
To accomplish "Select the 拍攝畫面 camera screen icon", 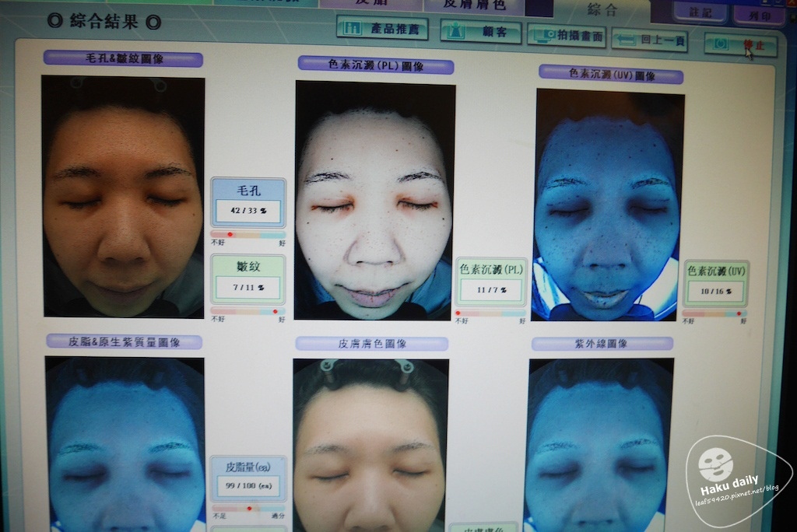I will tap(544, 36).
